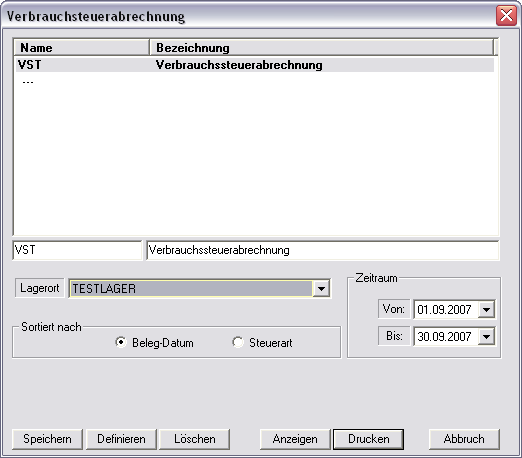Click the Von date value 01.09.2007
Image resolution: width=522 pixels, height=458 pixels.
445,310
